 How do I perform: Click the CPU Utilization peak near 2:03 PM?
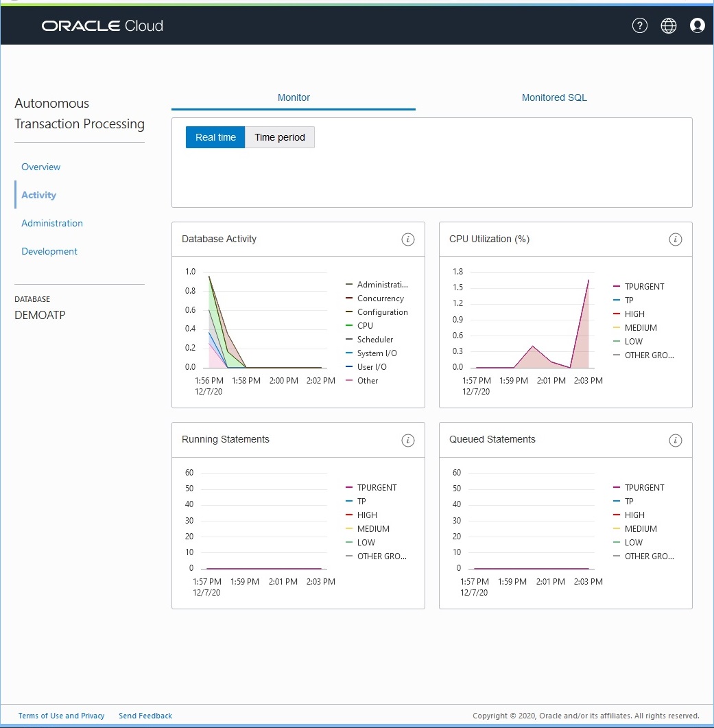[588, 281]
